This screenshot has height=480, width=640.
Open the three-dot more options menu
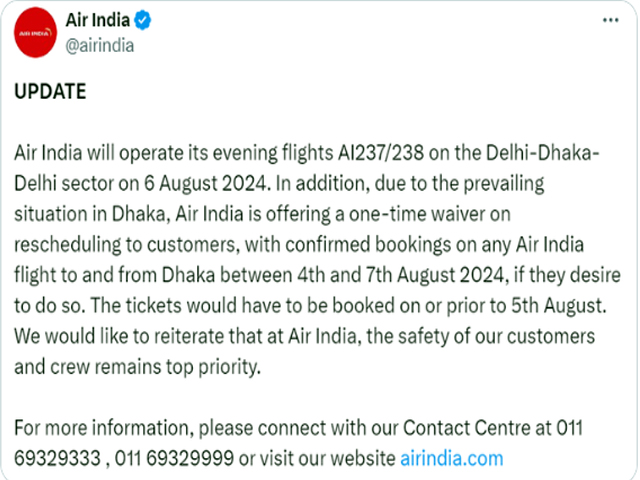click(x=611, y=20)
